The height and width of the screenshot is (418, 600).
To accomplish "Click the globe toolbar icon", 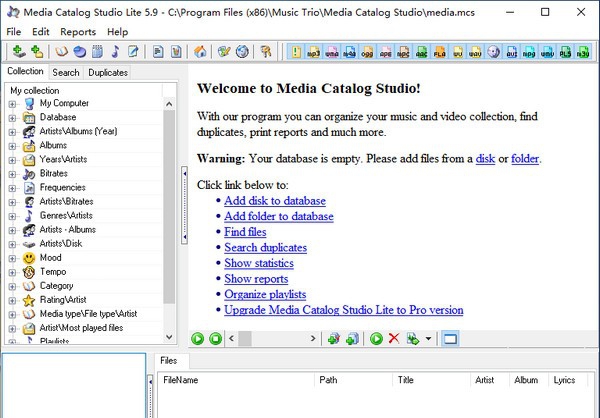I will pos(242,51).
